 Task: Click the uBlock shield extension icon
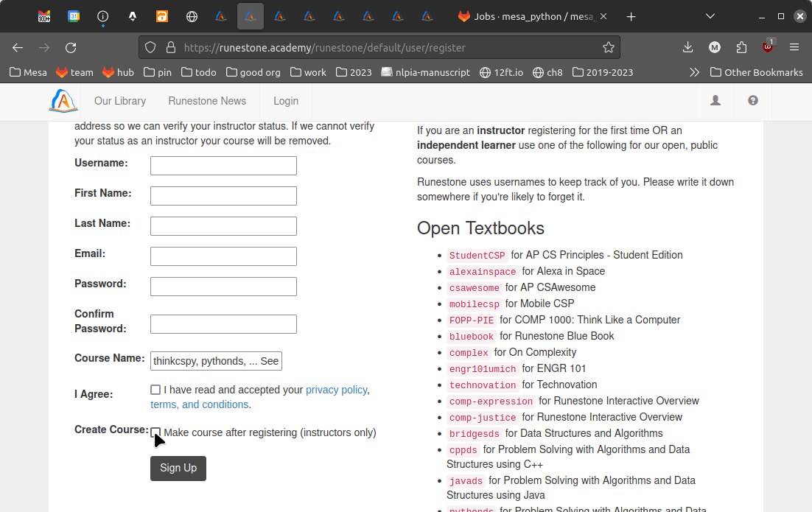click(x=768, y=47)
